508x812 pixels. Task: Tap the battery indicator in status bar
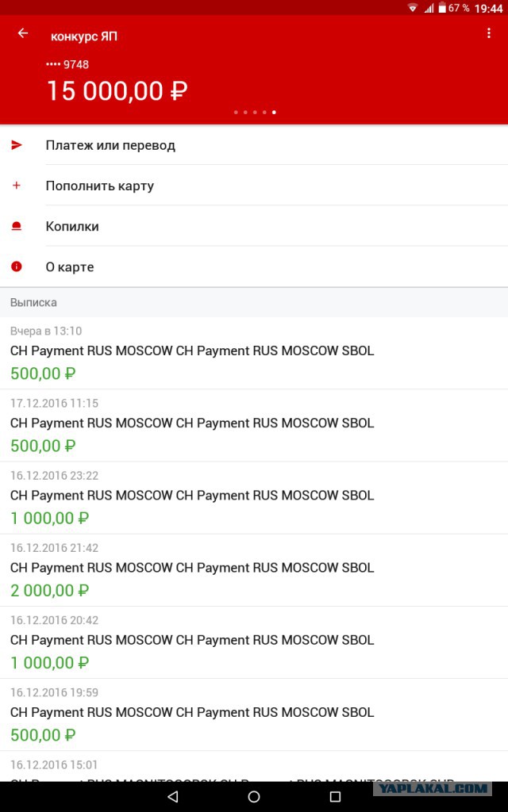[x=442, y=8]
